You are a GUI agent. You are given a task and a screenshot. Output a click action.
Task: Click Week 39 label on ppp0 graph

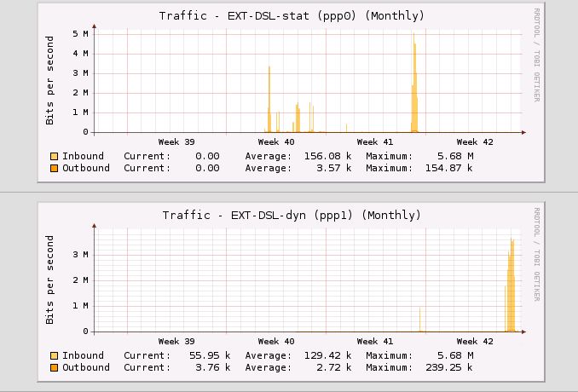coord(176,142)
